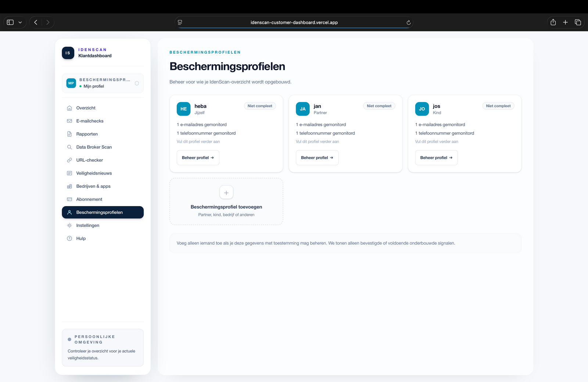Image resolution: width=588 pixels, height=382 pixels.
Task: Click the Niet compleet badge on jan's card
Action: click(x=379, y=106)
